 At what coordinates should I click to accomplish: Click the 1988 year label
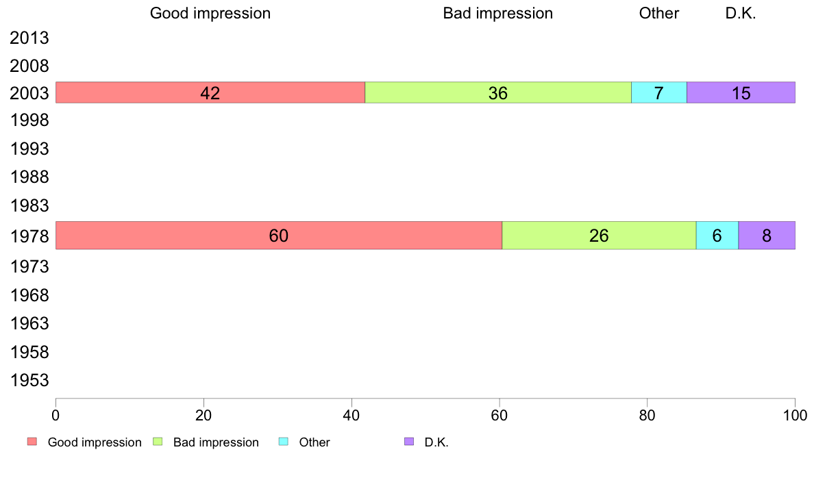[29, 177]
